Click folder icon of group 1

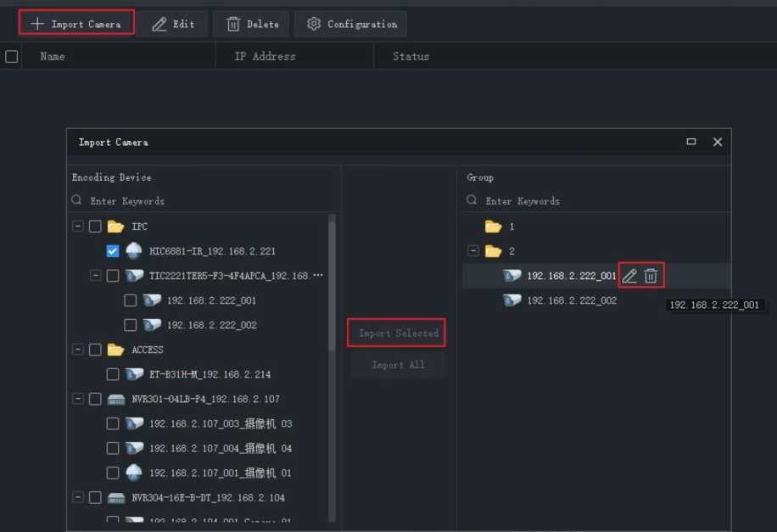[x=493, y=227]
